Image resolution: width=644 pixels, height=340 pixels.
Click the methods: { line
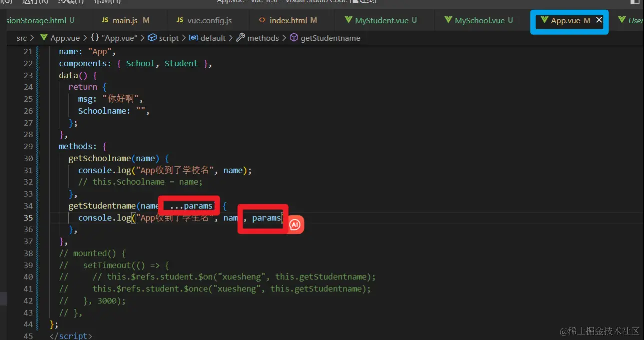(x=82, y=146)
